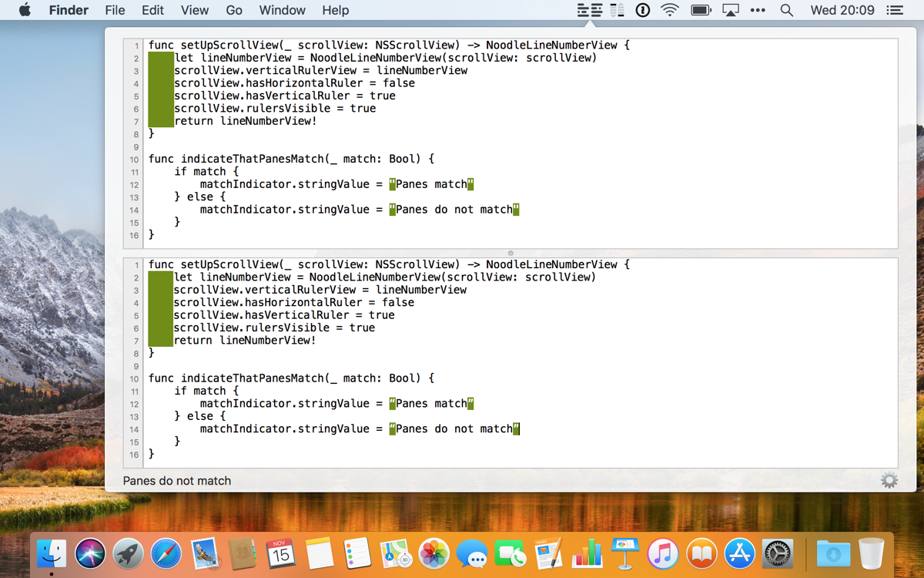The image size is (924, 578).
Task: Open the Downloads folder stack in Dock
Action: (832, 553)
